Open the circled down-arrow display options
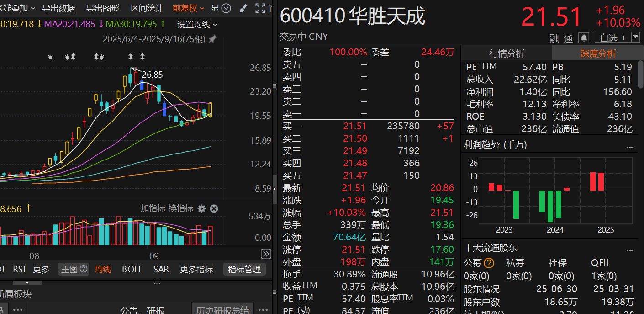The image size is (644, 314). coord(226,8)
